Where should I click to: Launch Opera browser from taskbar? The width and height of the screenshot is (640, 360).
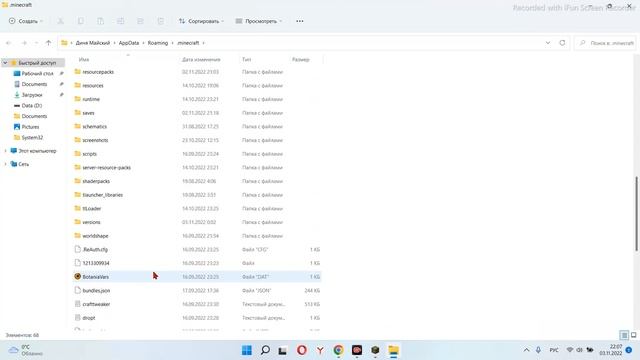[x=302, y=350]
